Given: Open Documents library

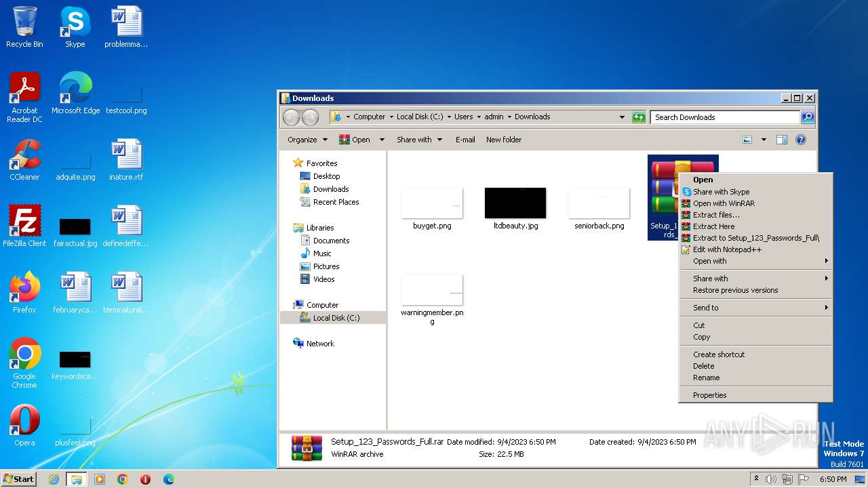Looking at the screenshot, I should 325,241.
